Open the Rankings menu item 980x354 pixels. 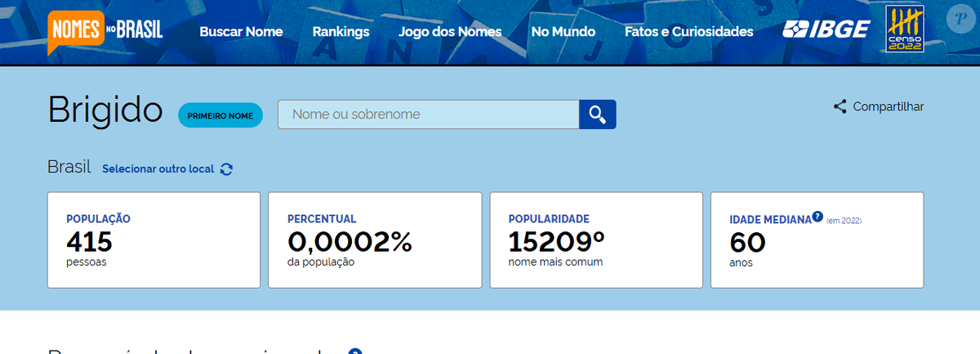(341, 32)
